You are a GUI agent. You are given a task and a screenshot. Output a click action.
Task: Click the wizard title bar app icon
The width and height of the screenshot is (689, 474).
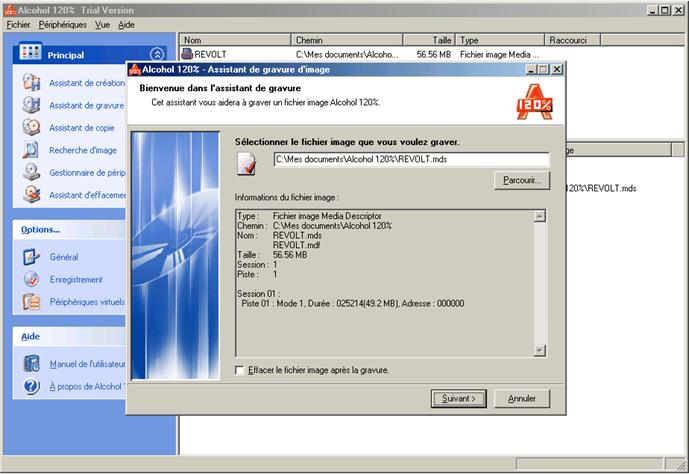[x=135, y=69]
